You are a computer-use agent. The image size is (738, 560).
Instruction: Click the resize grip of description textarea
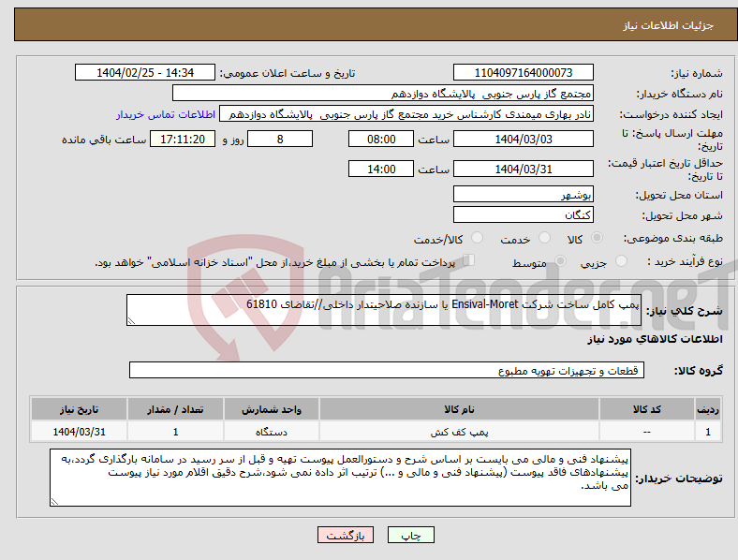pos(131,321)
